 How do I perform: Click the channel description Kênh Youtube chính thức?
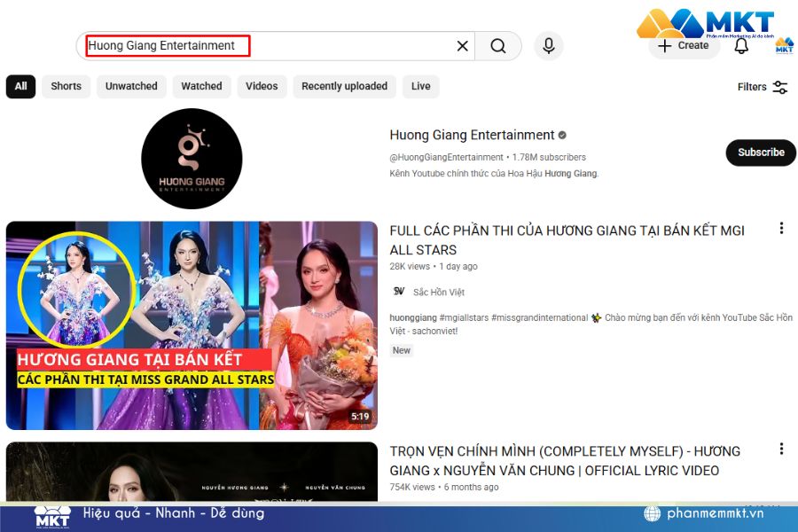point(494,174)
